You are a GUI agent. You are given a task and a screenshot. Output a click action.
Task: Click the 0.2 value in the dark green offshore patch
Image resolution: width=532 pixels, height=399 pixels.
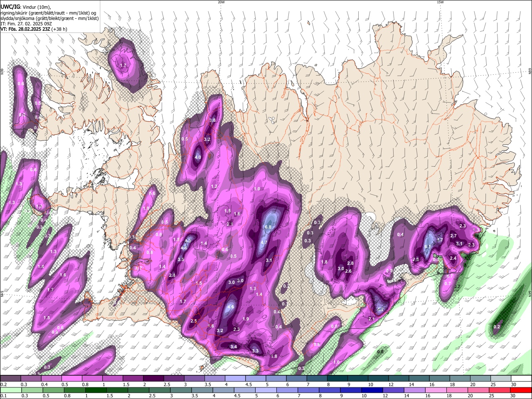point(497,327)
